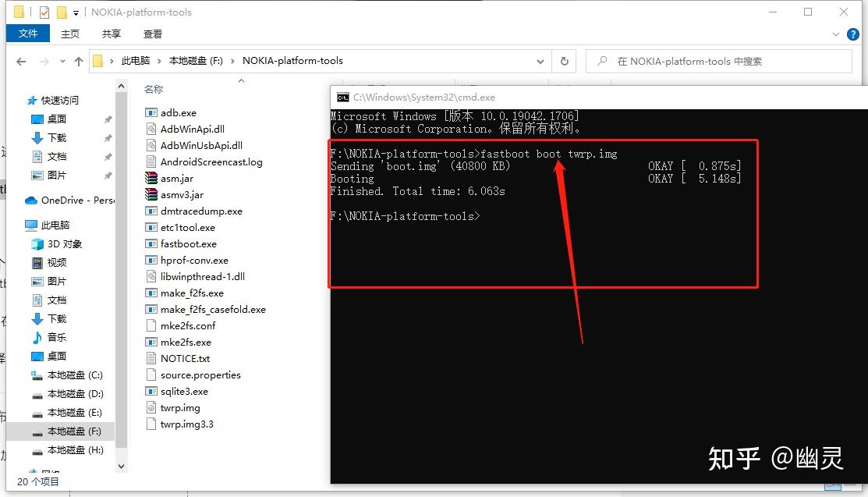Viewport: 868px width, 497px height.
Task: Select the asmv3.jar archive
Action: [x=182, y=195]
